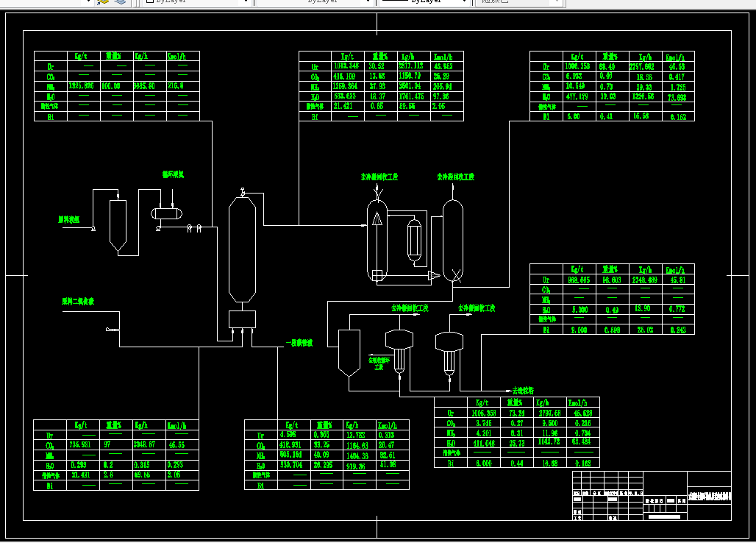Select the 原料二氧化碳 inlet label
756x543 pixels.
[x=78, y=302]
